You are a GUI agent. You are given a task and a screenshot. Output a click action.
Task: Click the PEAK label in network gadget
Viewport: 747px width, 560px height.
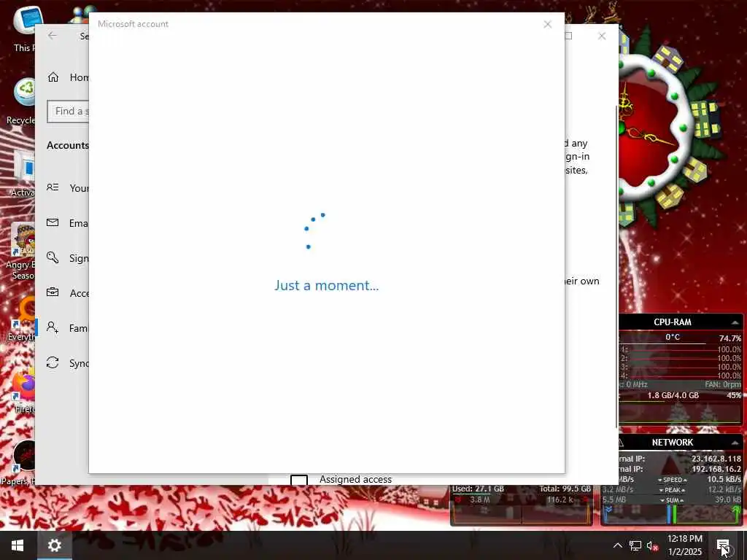point(672,490)
